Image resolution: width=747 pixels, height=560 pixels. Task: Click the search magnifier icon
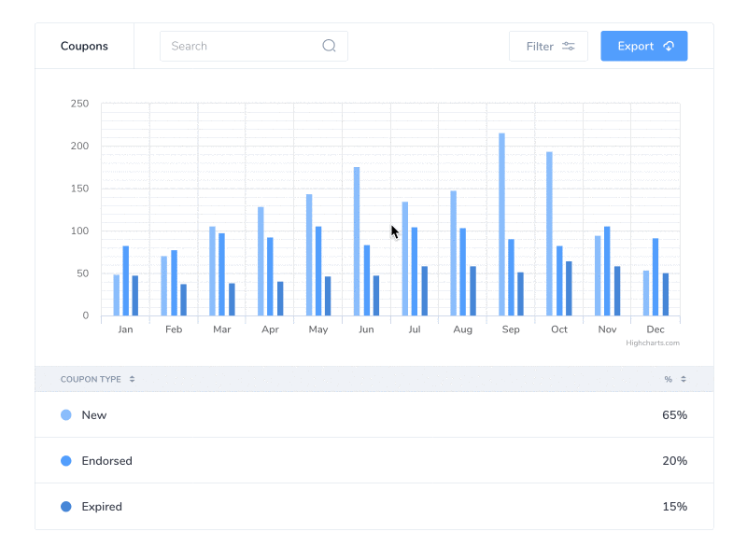(328, 46)
